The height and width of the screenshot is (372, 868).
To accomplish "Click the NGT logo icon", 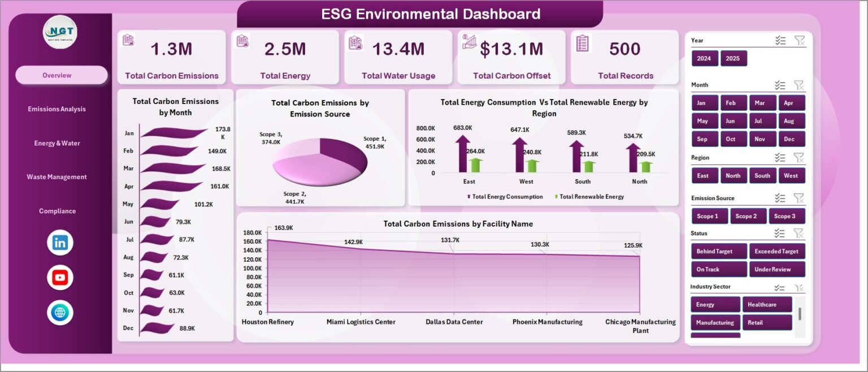I will coord(60,32).
